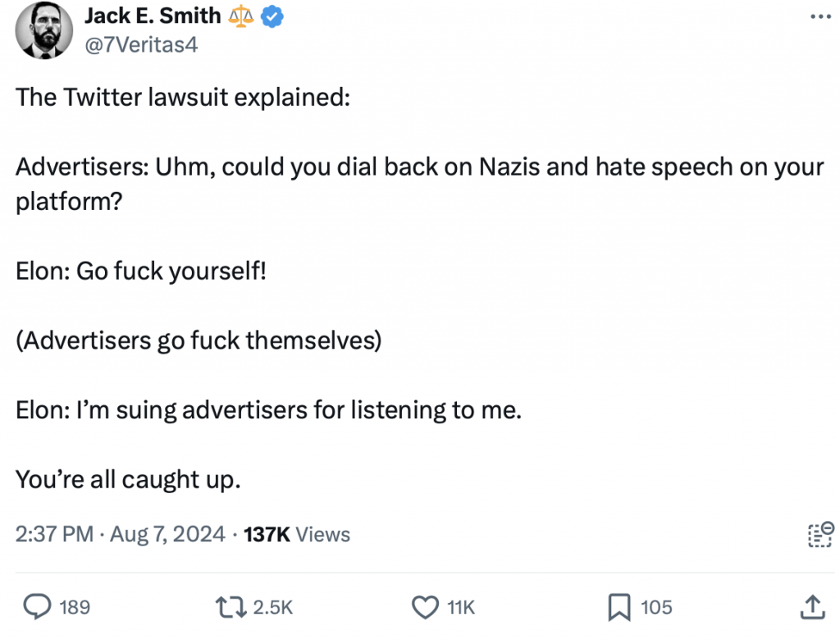Image resolution: width=840 pixels, height=640 pixels.
Task: Like the tweet with the heart icon
Action: click(424, 607)
